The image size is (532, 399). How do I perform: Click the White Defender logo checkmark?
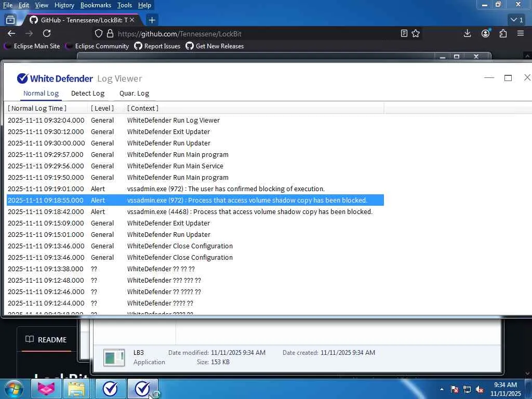pos(22,78)
